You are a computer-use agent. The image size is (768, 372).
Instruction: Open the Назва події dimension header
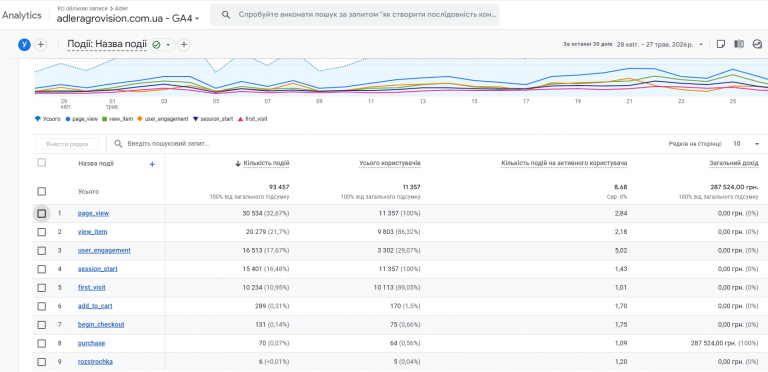96,163
